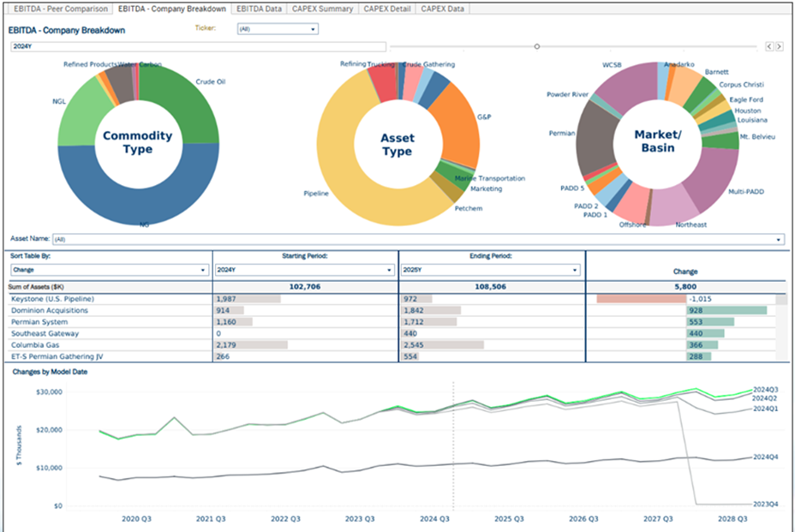The height and width of the screenshot is (532, 795).
Task: Click the starting total 102,706 value
Action: tap(305, 286)
